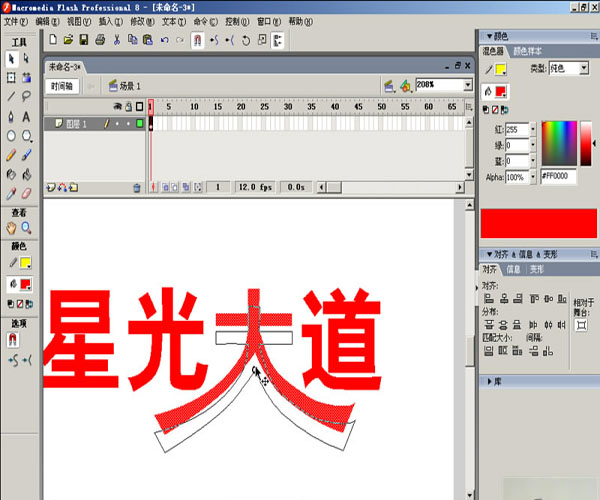Select the Brush tool

pos(26,155)
